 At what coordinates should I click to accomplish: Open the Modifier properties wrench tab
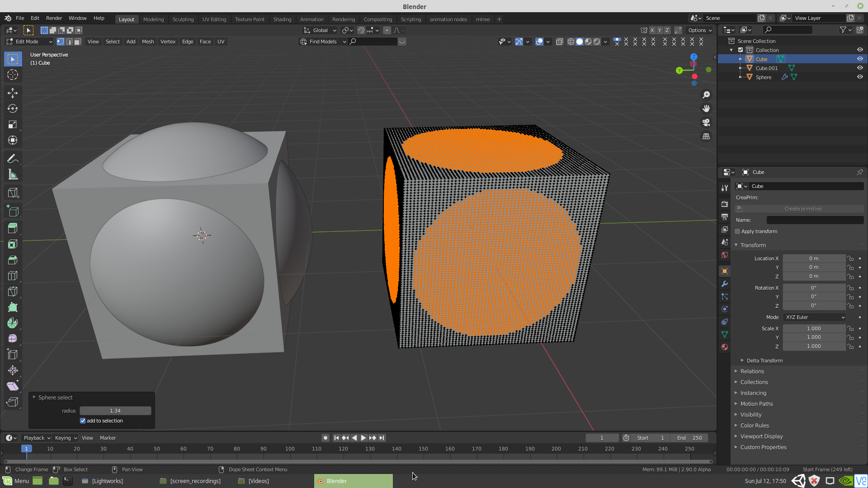tap(724, 284)
